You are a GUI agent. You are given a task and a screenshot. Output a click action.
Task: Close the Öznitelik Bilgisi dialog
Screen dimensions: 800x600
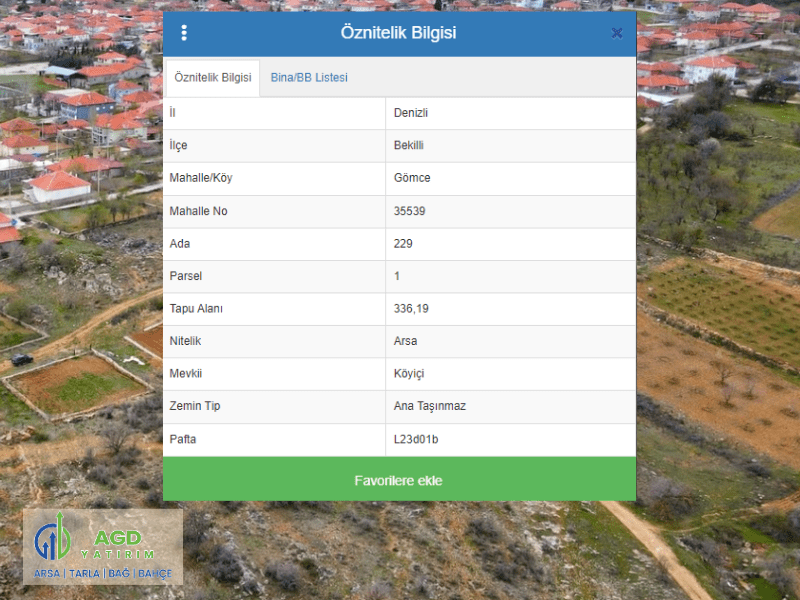point(617,33)
